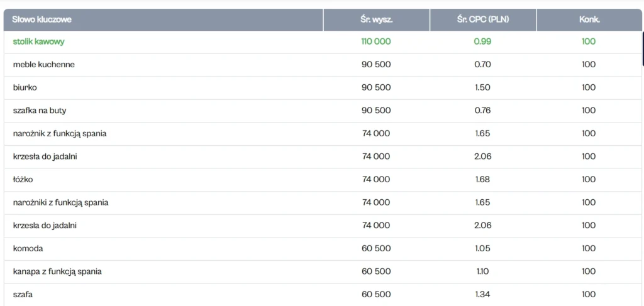Click the 0.99 CPC value
644x306 pixels.
coord(482,41)
